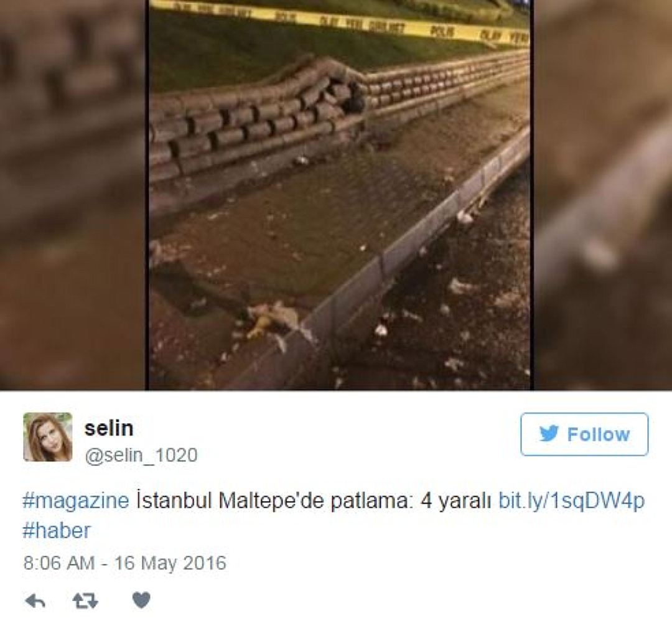The height and width of the screenshot is (631, 672).
Task: Click the Twitter bird icon in Follow
Action: click(549, 434)
